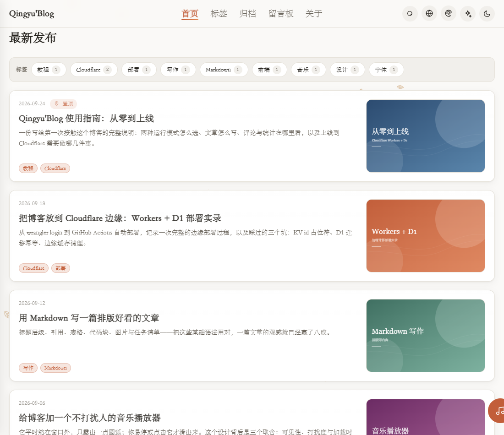The width and height of the screenshot is (504, 435).
Task: Open the 归档 nav tab
Action: click(x=247, y=13)
